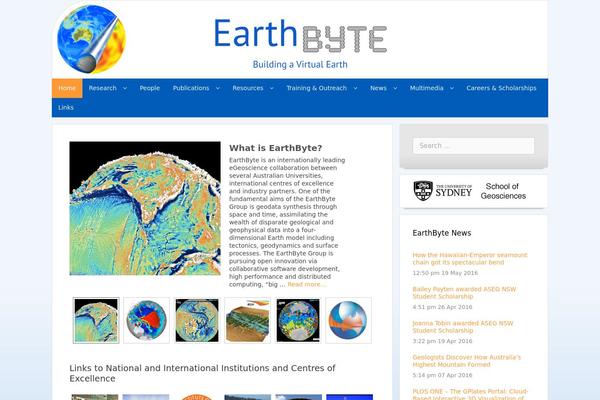The height and width of the screenshot is (400, 600).
Task: Open the Research menu item
Action: click(103, 88)
